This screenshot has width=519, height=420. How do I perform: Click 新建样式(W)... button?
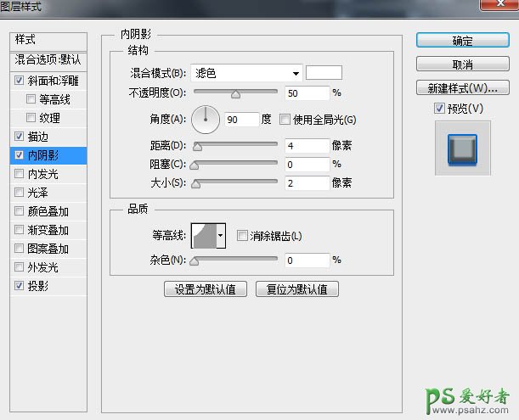point(462,88)
